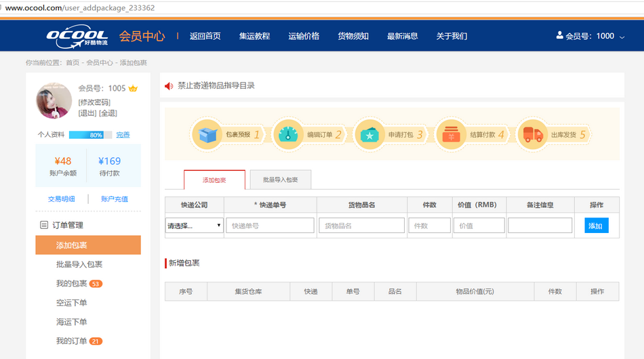Click the 80% profile progress bar
The image size is (644, 359).
click(90, 135)
